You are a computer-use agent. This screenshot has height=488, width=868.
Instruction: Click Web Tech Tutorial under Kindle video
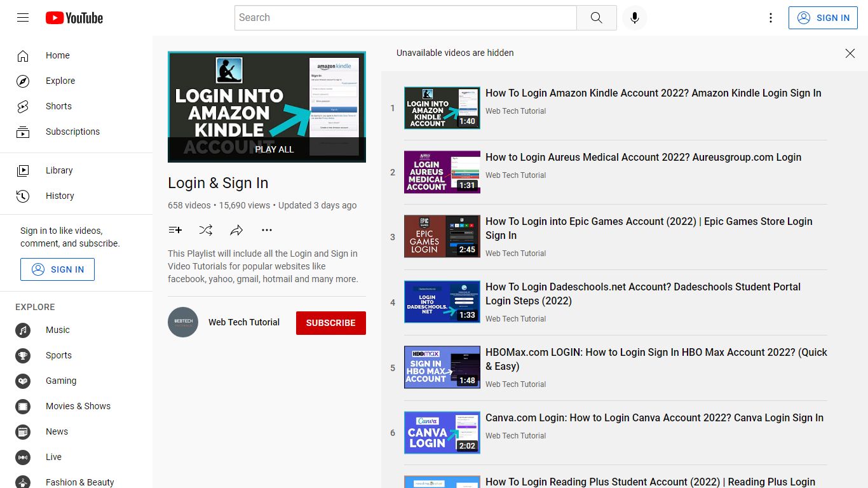pyautogui.click(x=515, y=111)
